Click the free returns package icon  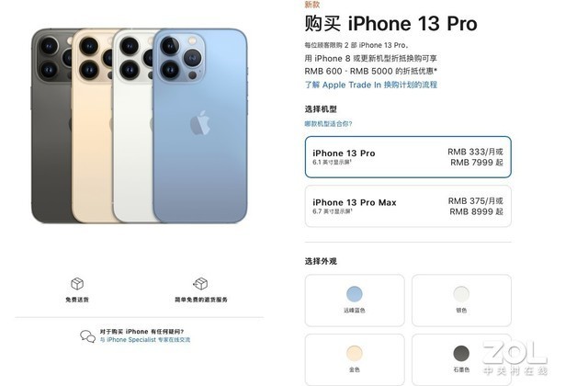(200, 284)
